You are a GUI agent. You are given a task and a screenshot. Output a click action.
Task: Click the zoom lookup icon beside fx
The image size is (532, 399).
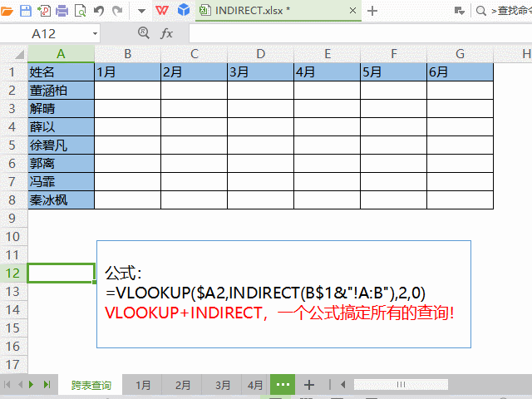(144, 33)
